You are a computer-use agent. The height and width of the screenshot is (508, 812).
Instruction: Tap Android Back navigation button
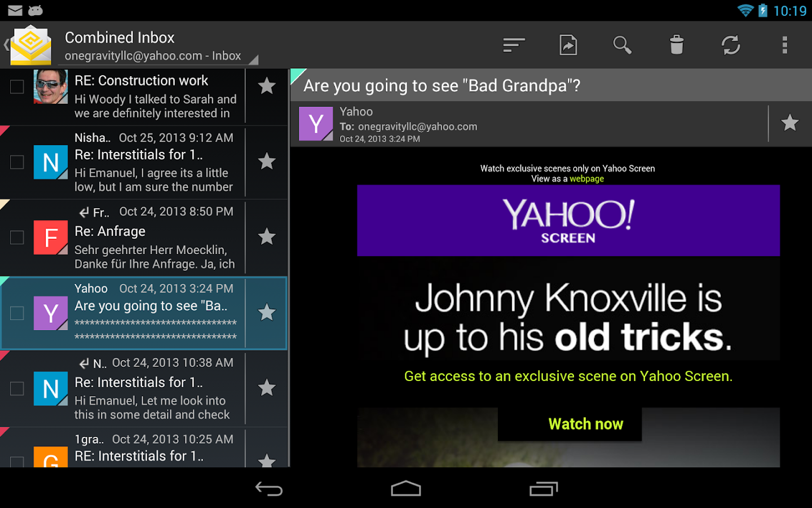[x=269, y=489]
